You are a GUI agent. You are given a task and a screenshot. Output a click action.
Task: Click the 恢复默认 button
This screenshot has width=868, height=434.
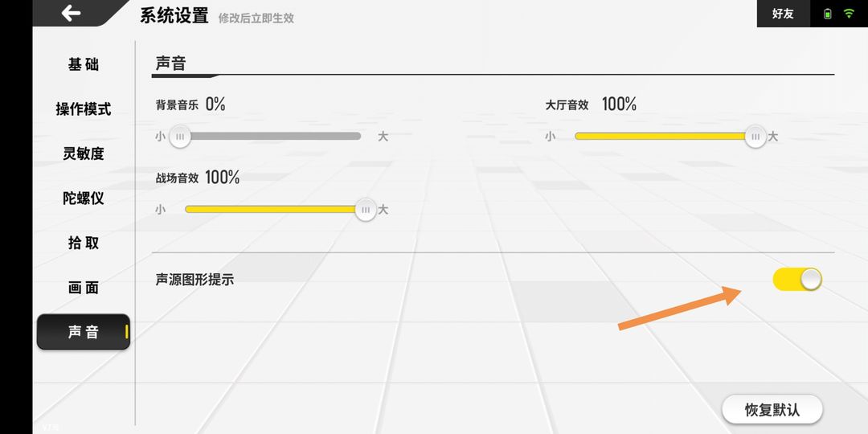click(772, 410)
